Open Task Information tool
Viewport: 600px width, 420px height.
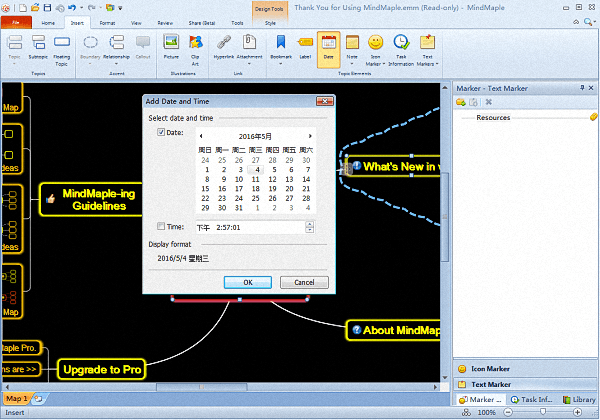(x=401, y=50)
